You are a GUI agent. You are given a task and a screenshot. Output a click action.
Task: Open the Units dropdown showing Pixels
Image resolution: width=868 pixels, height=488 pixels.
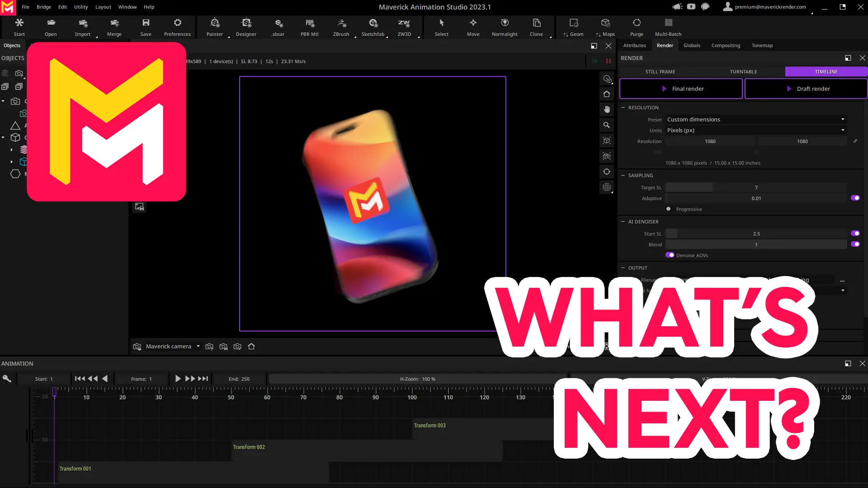[x=755, y=130]
